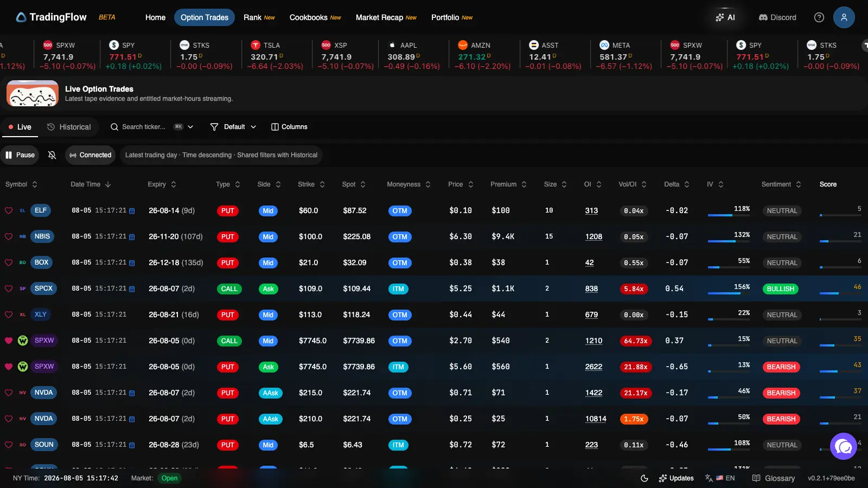Favorite the SPCX trade heart
Image resolution: width=868 pixels, height=488 pixels.
click(9, 288)
